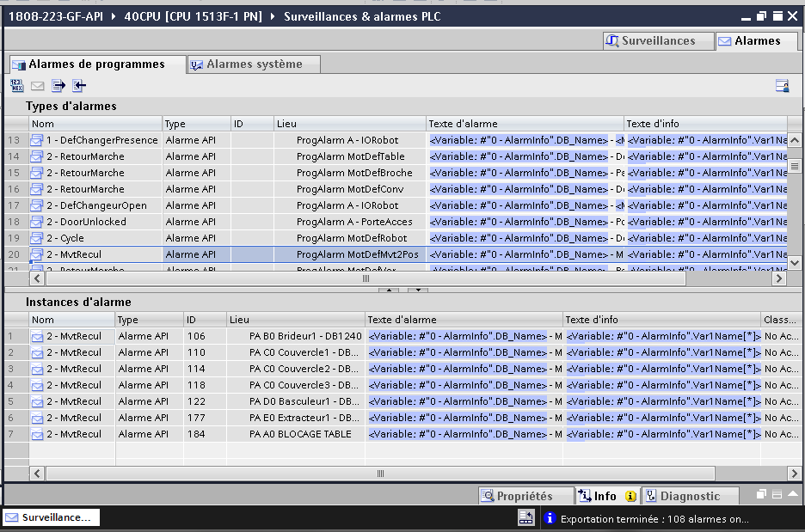This screenshot has height=532, width=805.
Task: Open the Diagnostic inspector tab
Action: 689,496
